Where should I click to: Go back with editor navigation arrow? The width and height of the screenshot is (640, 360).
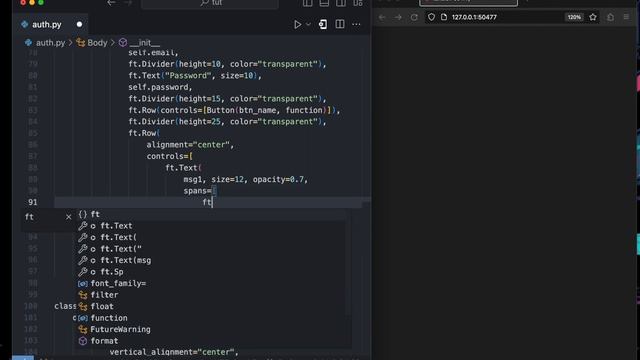(111, 3)
